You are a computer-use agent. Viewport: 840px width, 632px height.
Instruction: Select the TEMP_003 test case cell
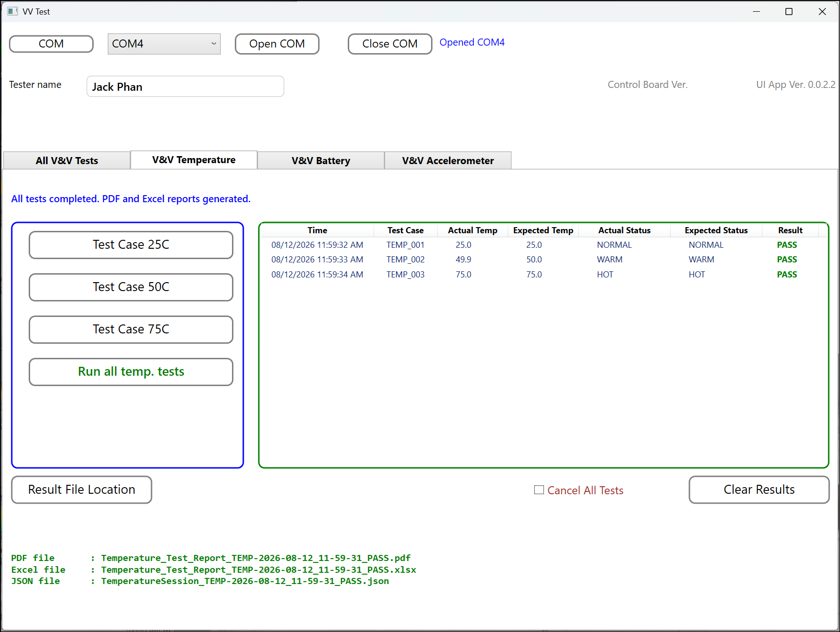(x=406, y=275)
